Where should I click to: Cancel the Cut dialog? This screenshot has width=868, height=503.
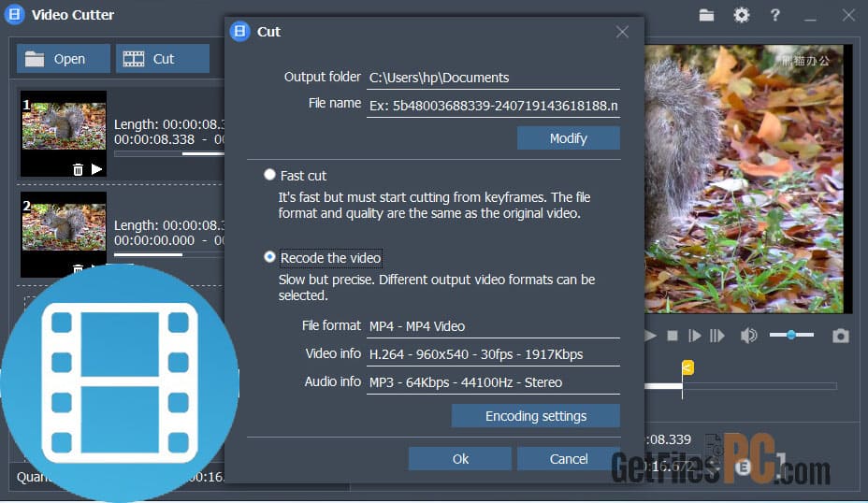click(x=569, y=459)
